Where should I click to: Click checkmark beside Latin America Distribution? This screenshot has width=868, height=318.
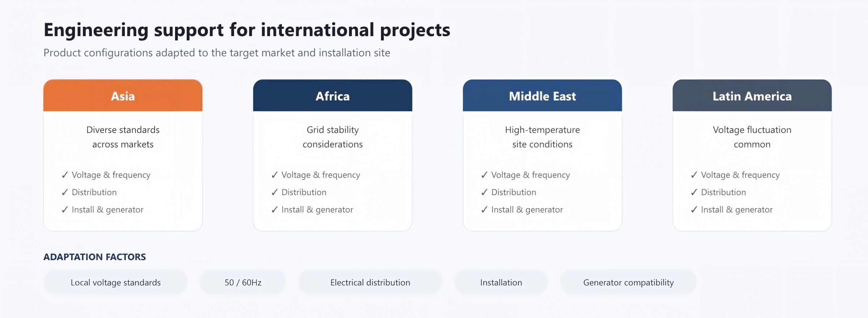[694, 192]
